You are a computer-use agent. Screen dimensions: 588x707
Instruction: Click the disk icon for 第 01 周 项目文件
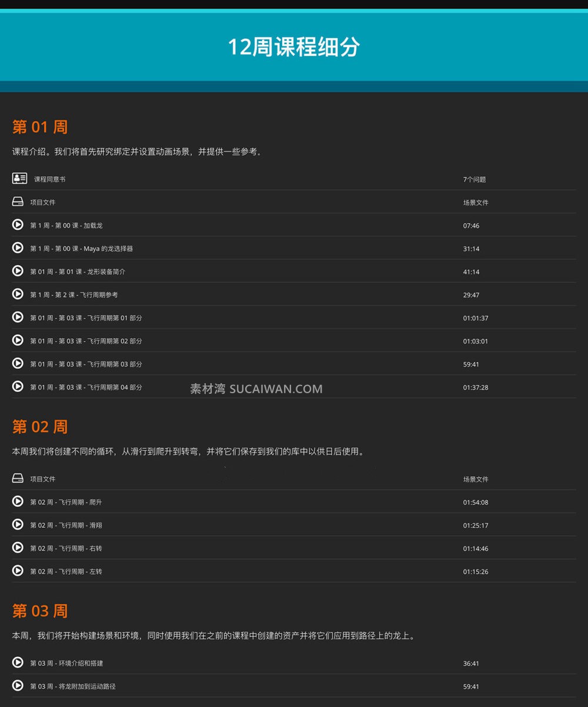tap(17, 202)
